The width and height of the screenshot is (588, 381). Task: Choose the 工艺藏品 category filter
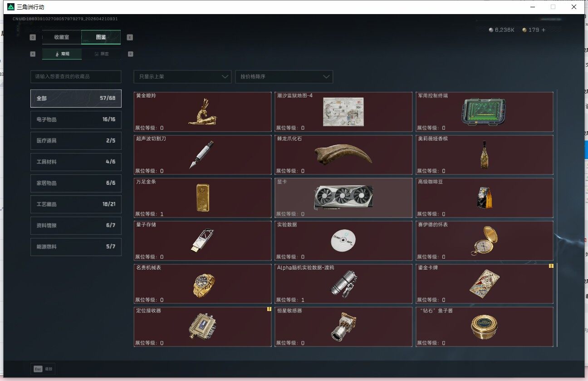pos(76,204)
